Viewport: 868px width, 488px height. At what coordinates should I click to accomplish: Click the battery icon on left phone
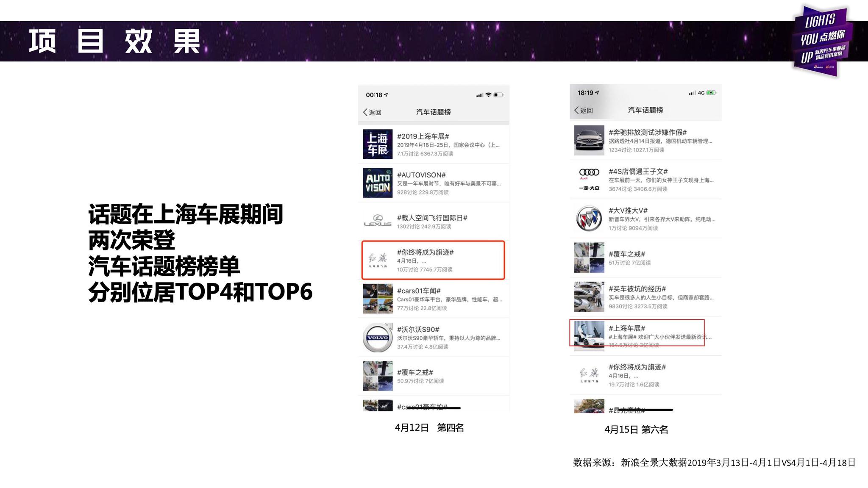(498, 95)
